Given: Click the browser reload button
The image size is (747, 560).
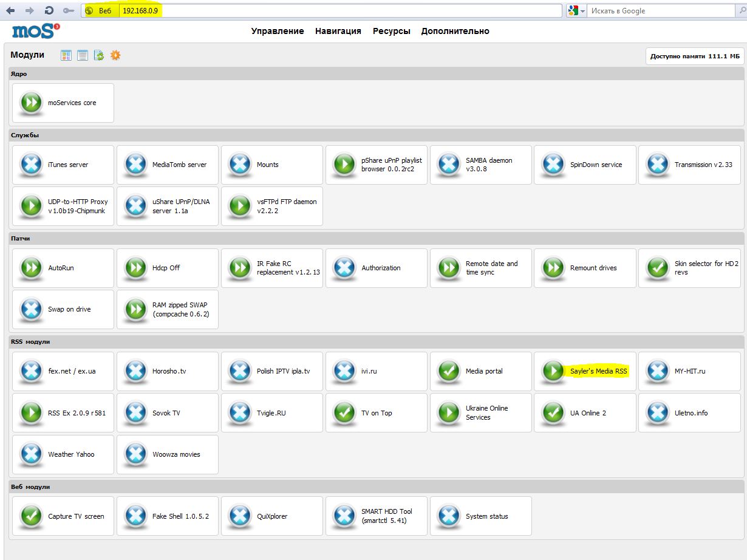Looking at the screenshot, I should tap(49, 11).
